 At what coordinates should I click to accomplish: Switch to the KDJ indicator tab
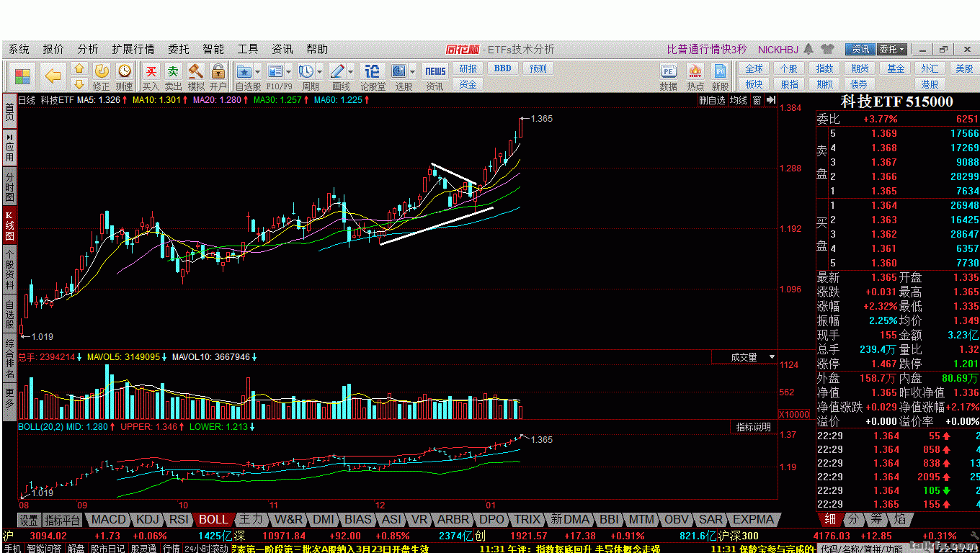[x=147, y=519]
